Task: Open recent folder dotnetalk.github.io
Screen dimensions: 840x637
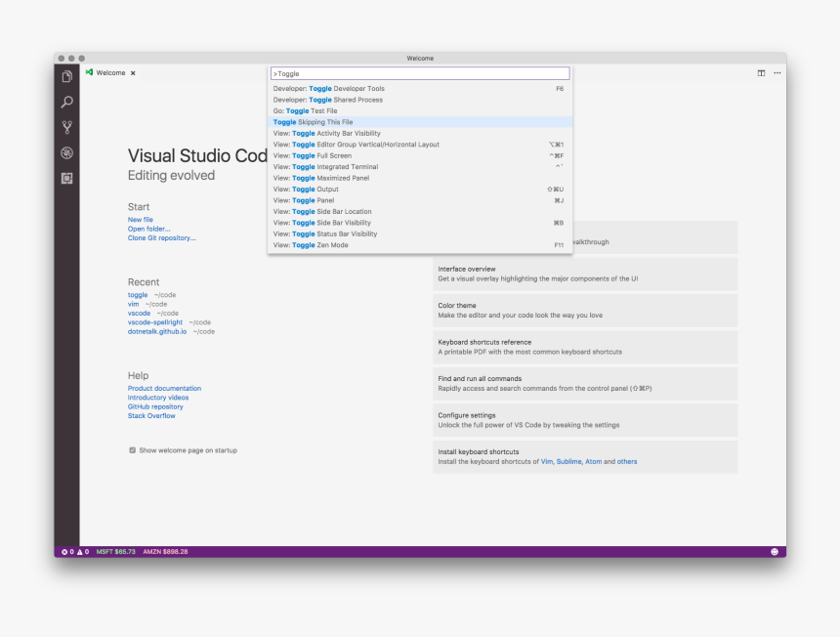Action: pos(157,331)
